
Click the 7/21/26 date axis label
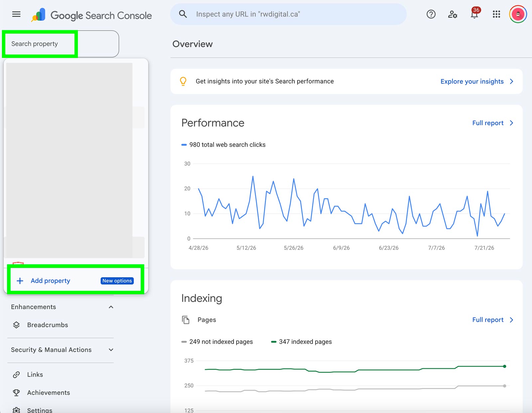point(484,248)
